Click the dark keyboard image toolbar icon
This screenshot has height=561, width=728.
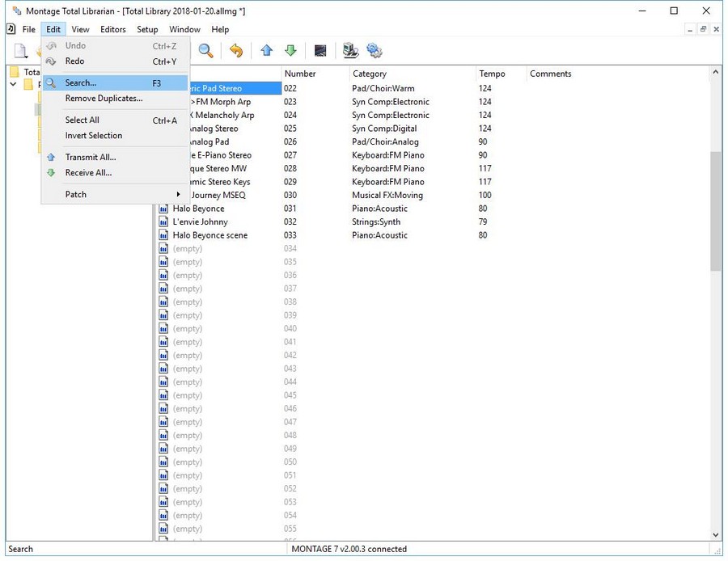click(320, 51)
